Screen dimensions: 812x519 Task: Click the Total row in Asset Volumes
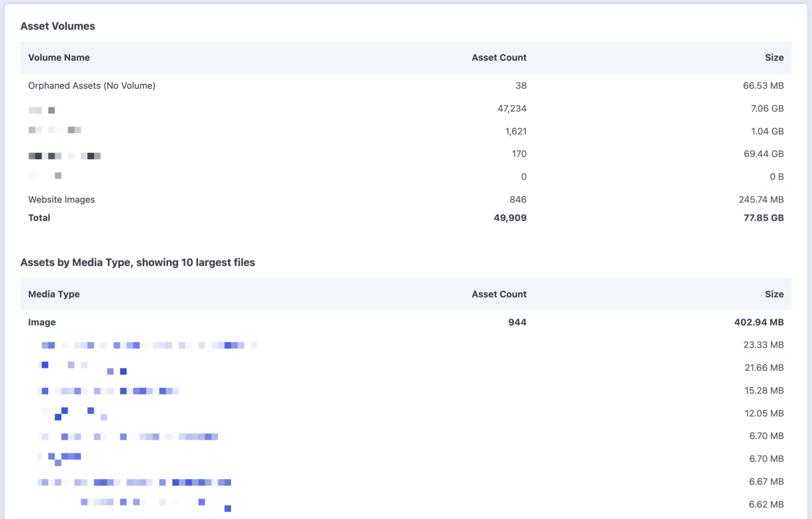coord(39,217)
